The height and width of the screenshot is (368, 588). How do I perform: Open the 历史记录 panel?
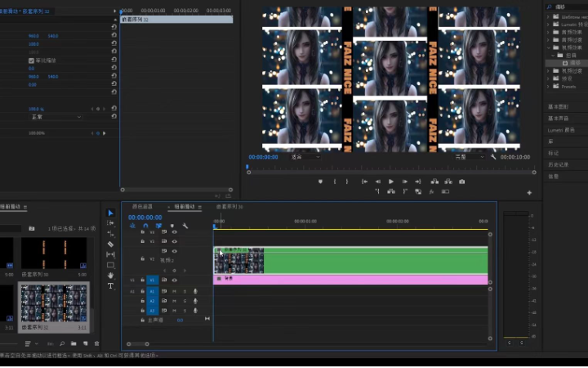[559, 165]
